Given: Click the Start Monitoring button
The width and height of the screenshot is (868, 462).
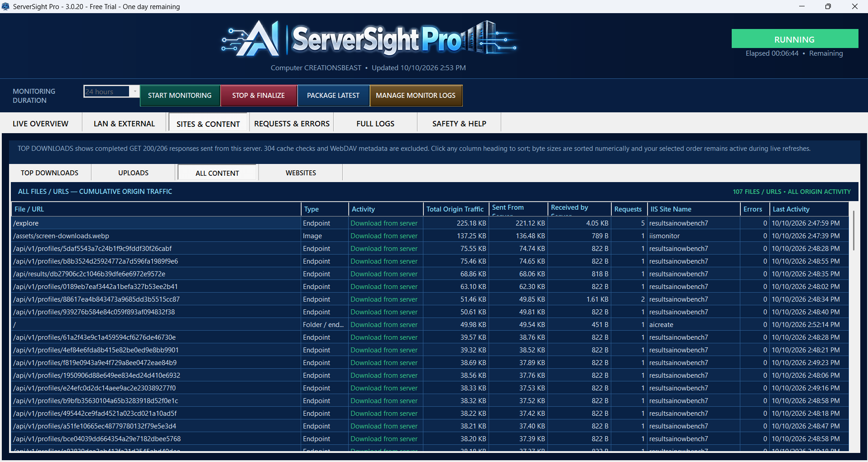Looking at the screenshot, I should [180, 96].
